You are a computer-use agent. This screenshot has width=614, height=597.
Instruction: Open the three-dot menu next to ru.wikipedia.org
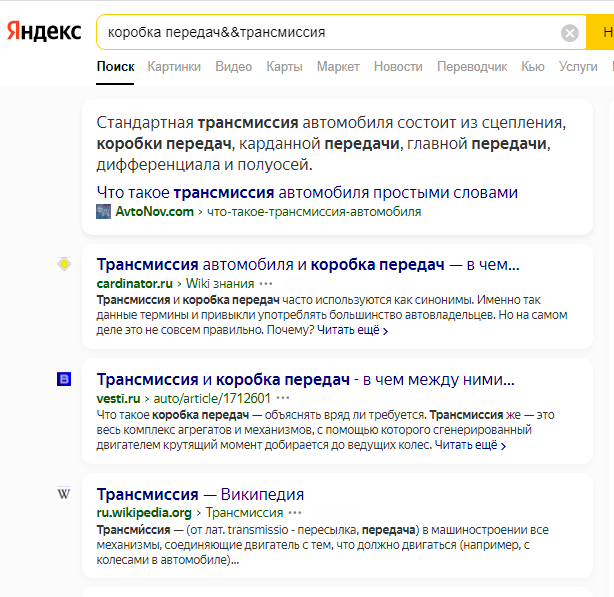[x=295, y=512]
